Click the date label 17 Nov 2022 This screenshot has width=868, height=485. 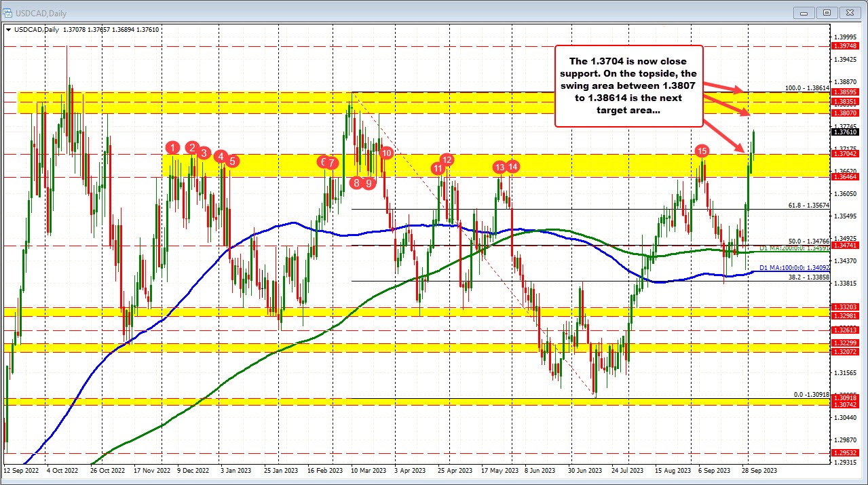point(153,469)
